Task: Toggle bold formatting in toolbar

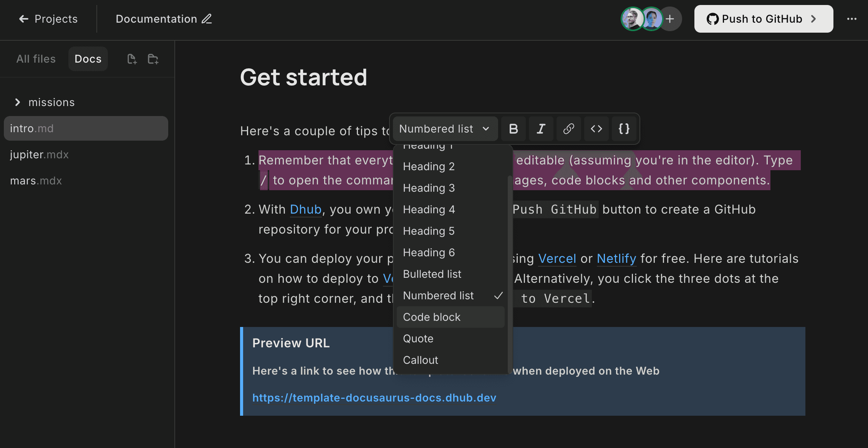Action: [513, 129]
